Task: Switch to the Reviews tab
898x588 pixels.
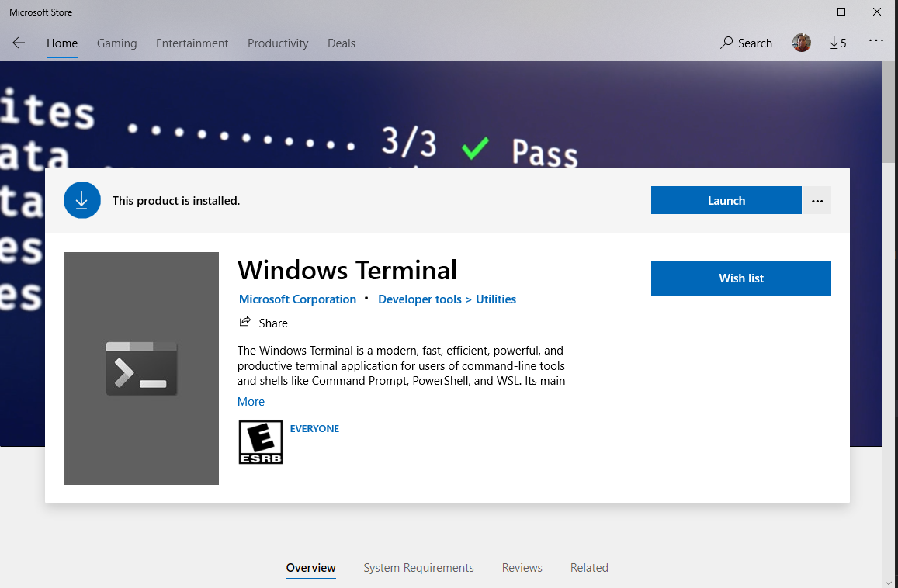Action: [522, 567]
